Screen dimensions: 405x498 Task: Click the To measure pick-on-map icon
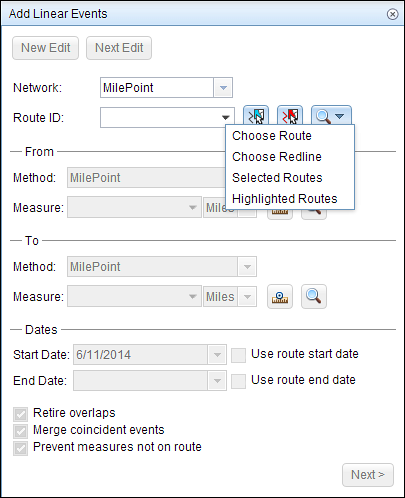click(280, 296)
